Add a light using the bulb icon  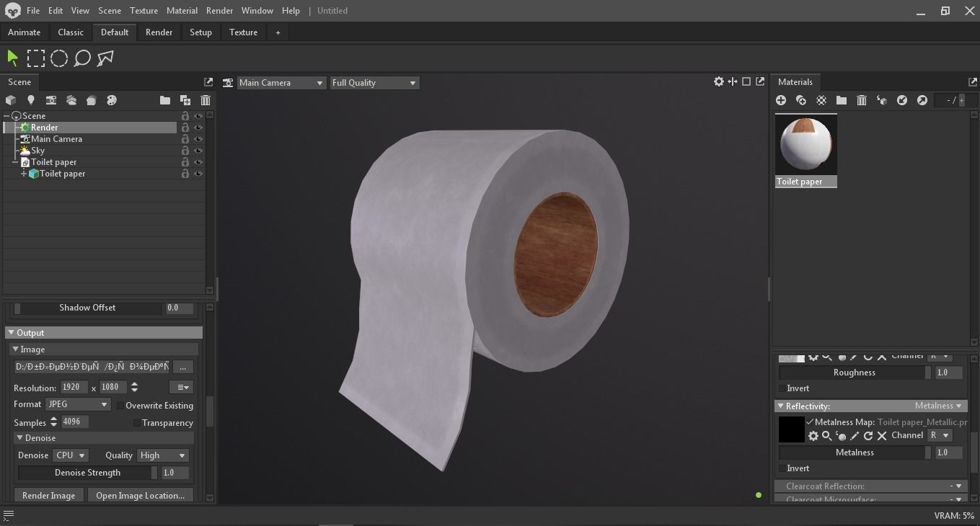point(30,100)
